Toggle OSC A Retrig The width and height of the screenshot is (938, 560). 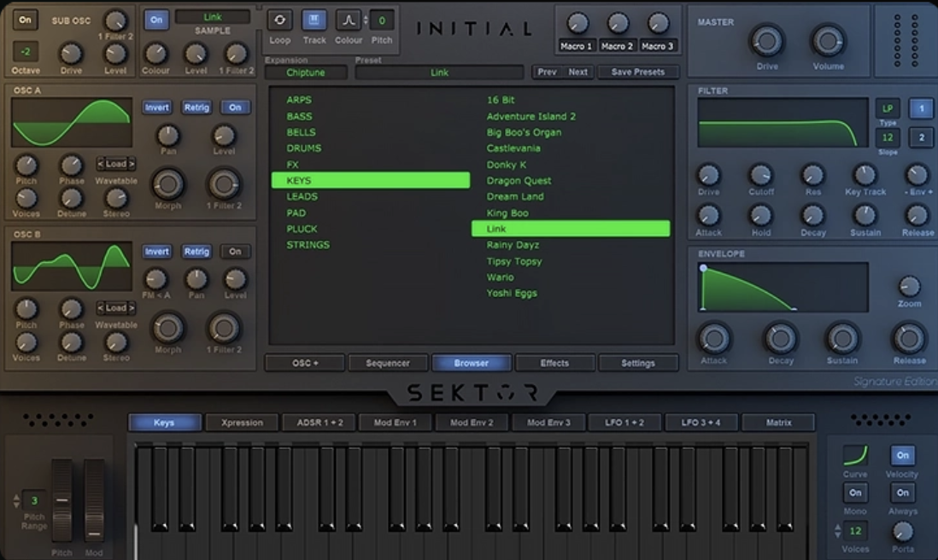click(x=196, y=108)
